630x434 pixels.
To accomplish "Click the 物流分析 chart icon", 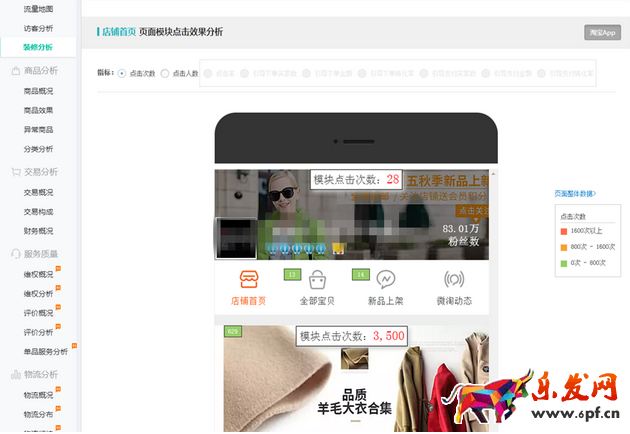I will click(x=16, y=375).
